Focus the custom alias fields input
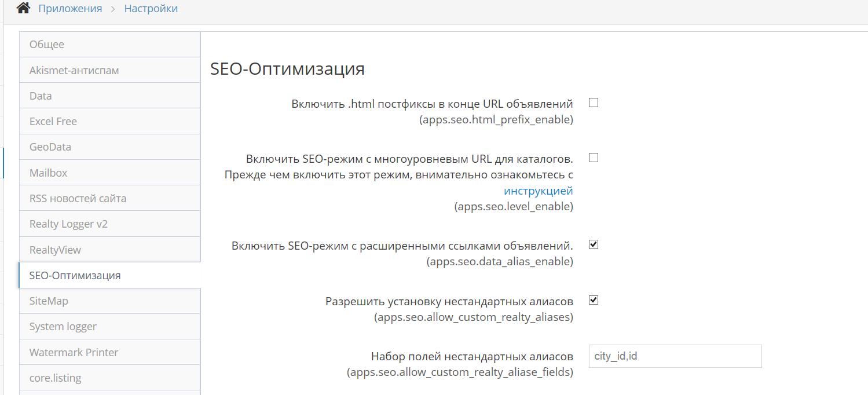 tap(675, 356)
